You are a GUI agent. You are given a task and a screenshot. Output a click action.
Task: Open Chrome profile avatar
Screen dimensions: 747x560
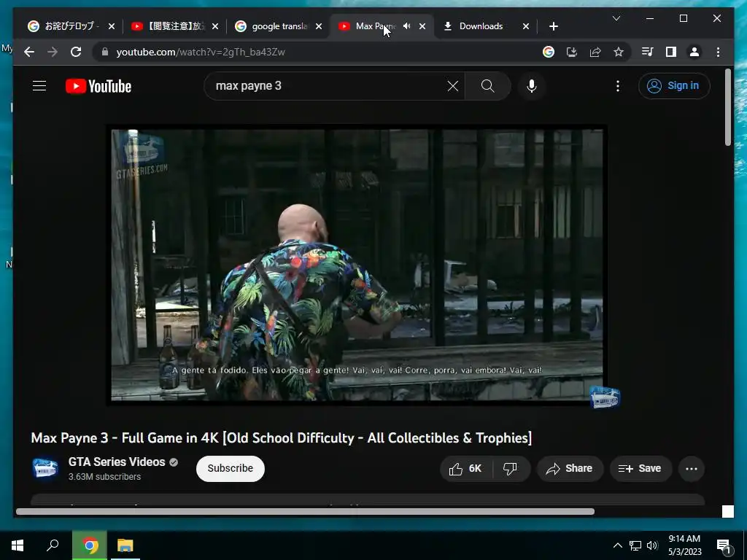[x=694, y=52]
